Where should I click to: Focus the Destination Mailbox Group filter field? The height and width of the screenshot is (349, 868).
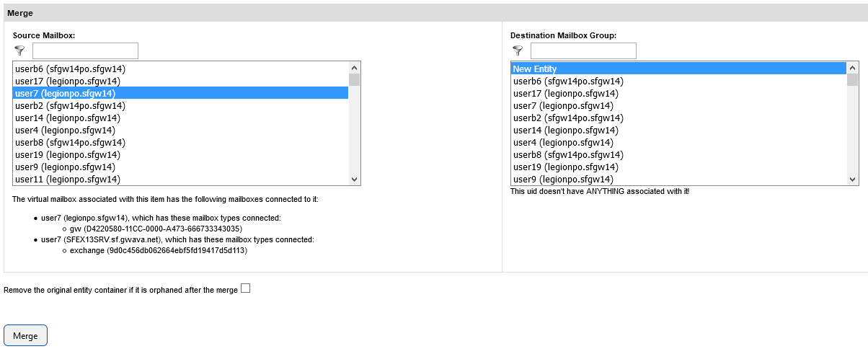point(583,50)
